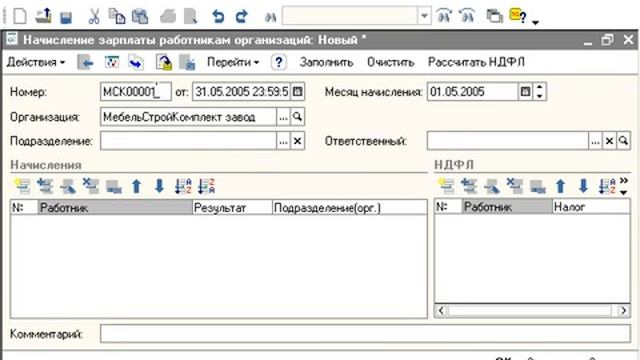Move Начисления row down with blue arrow
The height and width of the screenshot is (360, 640).
tap(160, 186)
